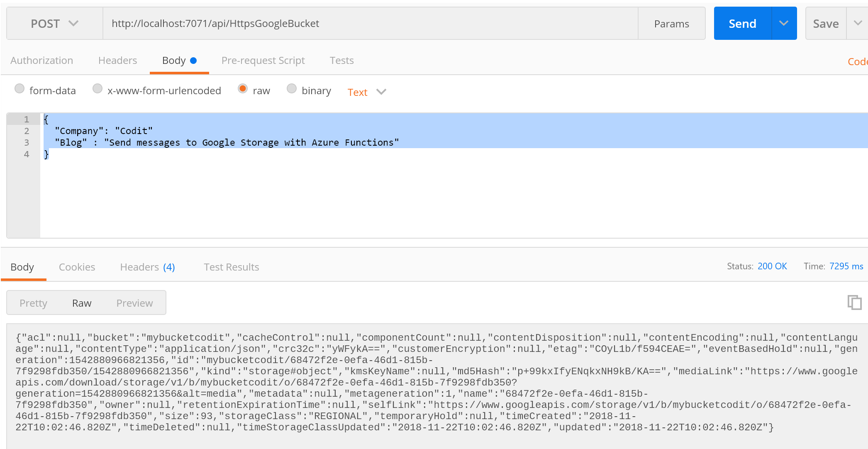Screen dimensions: 868x449
Task: Select the raw body radio button
Action: pyautogui.click(x=243, y=89)
